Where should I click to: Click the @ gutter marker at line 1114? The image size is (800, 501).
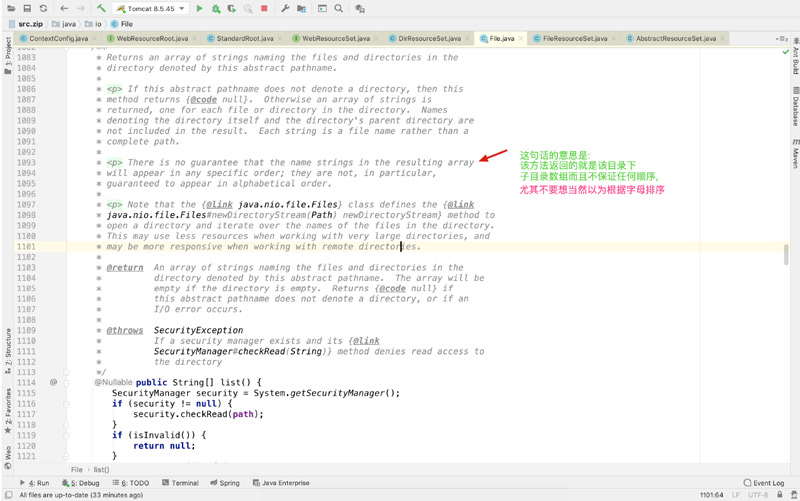[53, 382]
